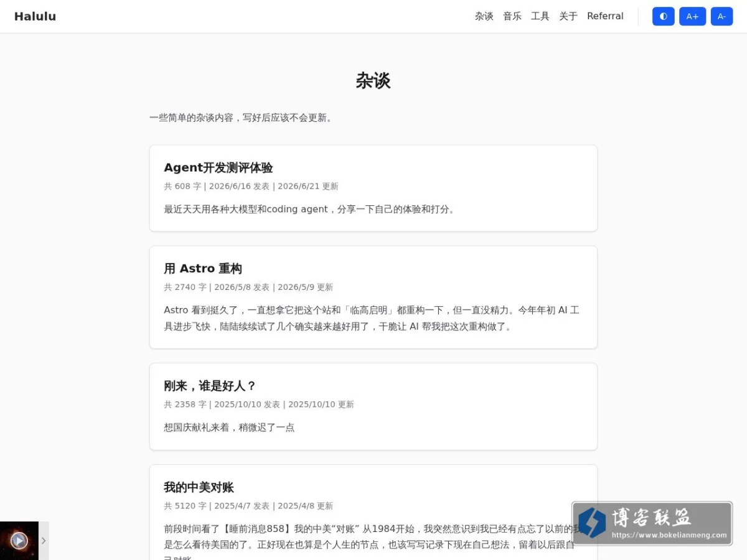The image size is (747, 560).
Task: Open the Halulu site home link
Action: (x=35, y=16)
